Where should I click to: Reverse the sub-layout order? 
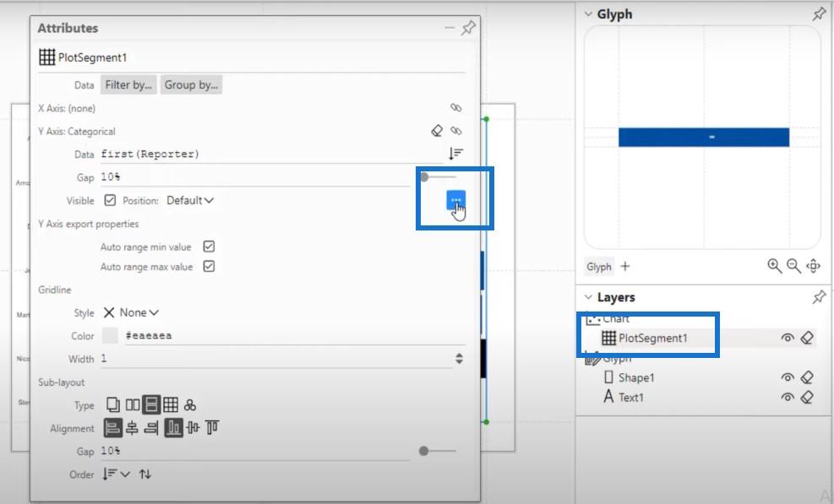coord(145,474)
